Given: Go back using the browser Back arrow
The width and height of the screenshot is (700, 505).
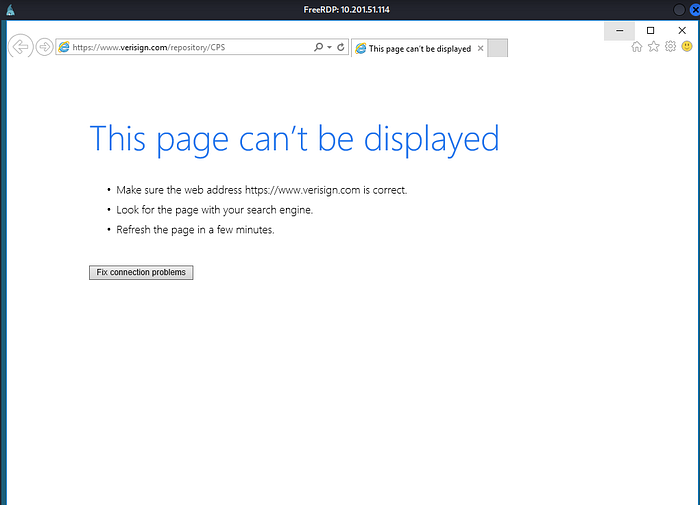Looking at the screenshot, I should pyautogui.click(x=21, y=46).
